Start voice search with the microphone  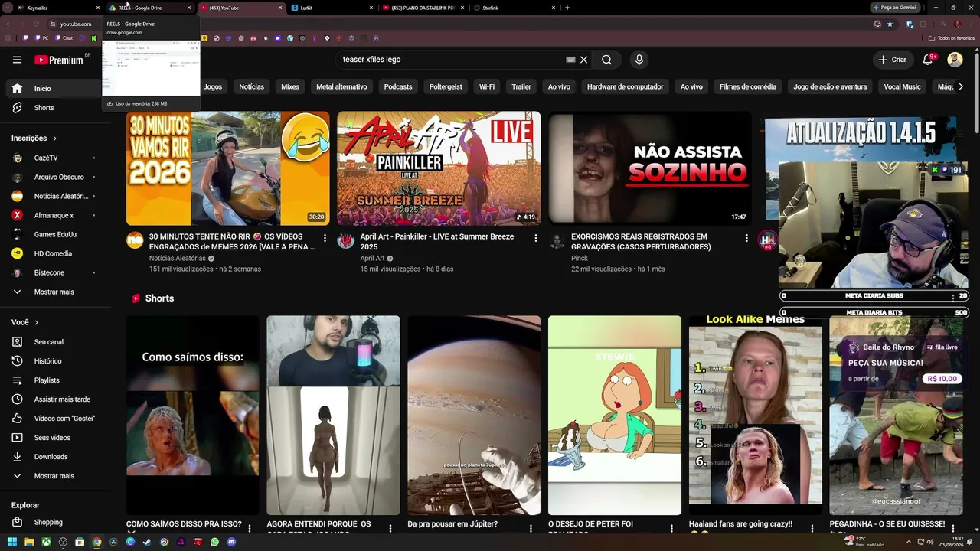click(639, 60)
